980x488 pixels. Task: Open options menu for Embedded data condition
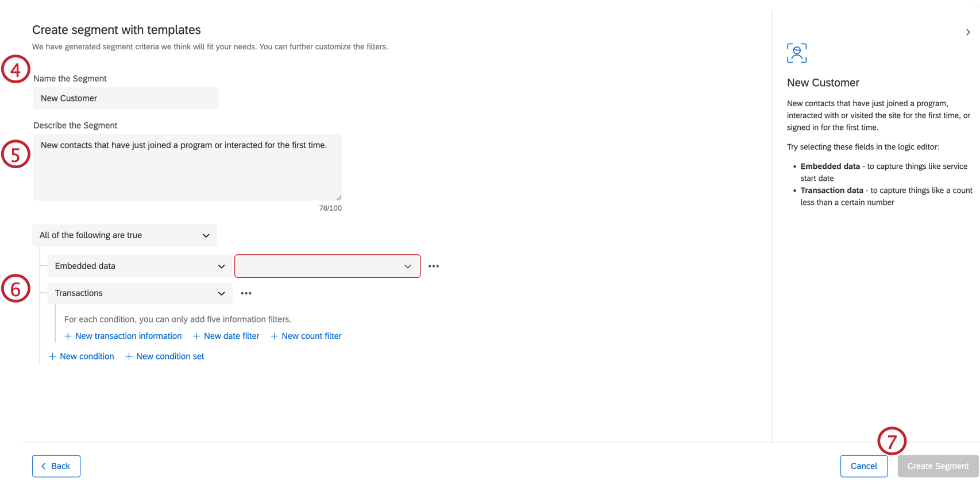(x=434, y=266)
